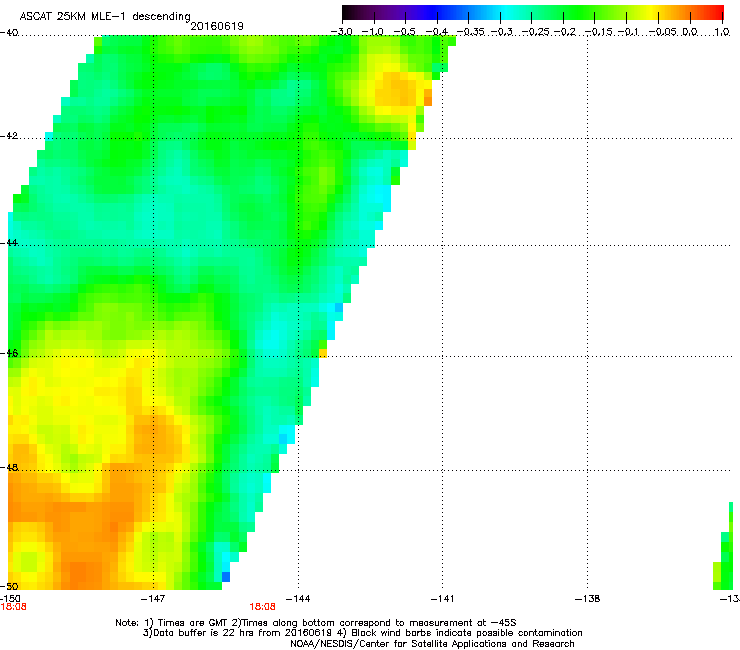The image size is (740, 650).
Task: Click the -0.2 color bar label
Action: pyautogui.click(x=565, y=32)
